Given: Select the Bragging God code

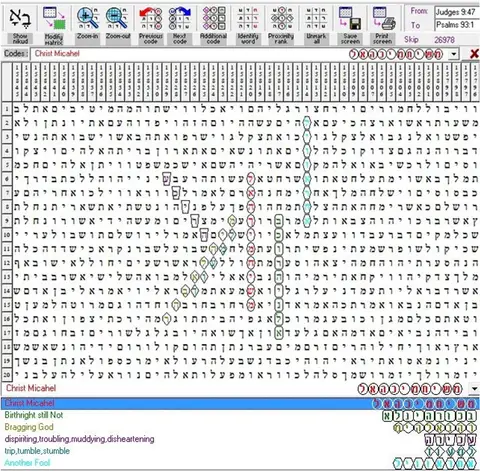Looking at the screenshot, I should (x=240, y=427).
